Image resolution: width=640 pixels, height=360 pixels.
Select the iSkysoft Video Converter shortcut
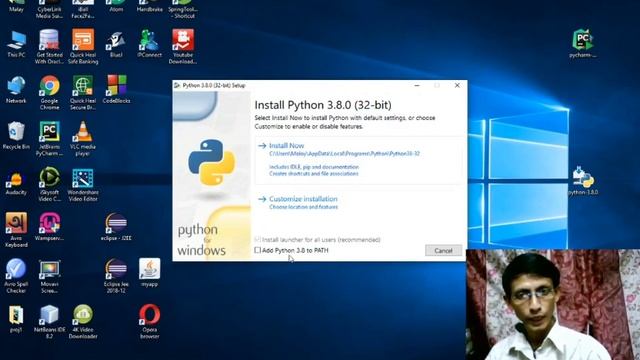49,184
